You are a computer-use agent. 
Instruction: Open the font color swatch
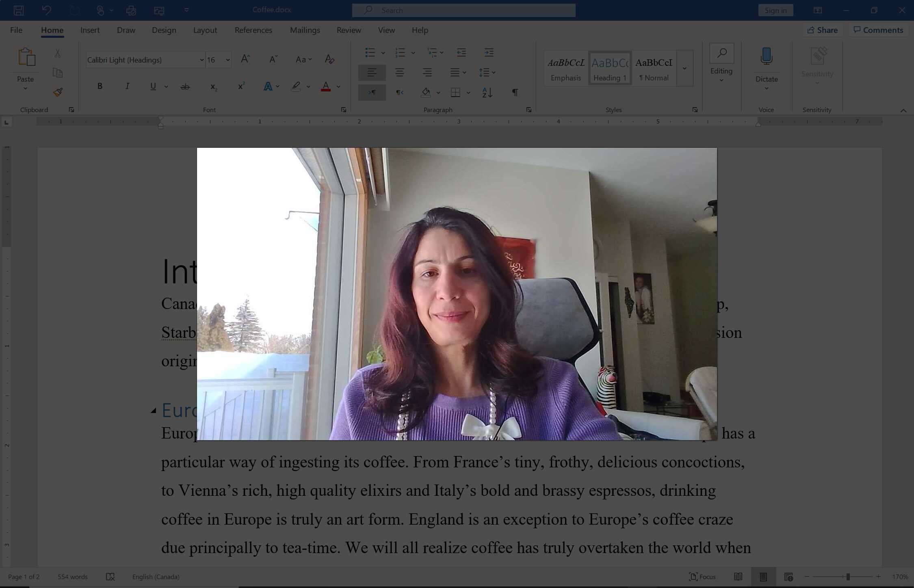click(326, 86)
